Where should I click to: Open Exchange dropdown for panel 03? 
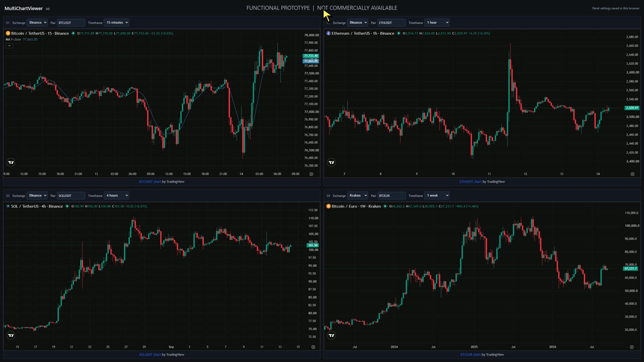coord(37,196)
